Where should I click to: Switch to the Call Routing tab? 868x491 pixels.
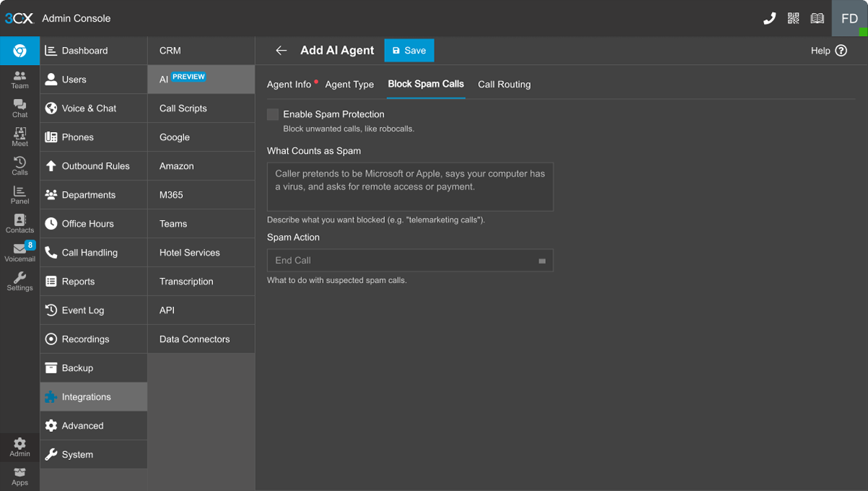click(x=504, y=84)
